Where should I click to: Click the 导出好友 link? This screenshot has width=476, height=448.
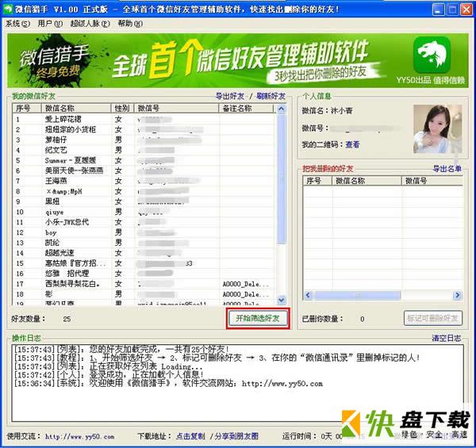pyautogui.click(x=230, y=97)
